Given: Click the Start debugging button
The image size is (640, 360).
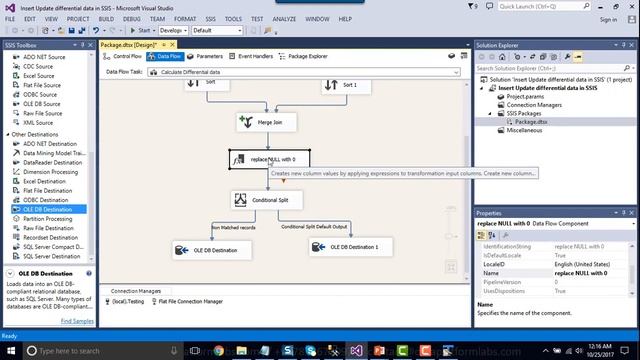Looking at the screenshot, I should [140, 31].
